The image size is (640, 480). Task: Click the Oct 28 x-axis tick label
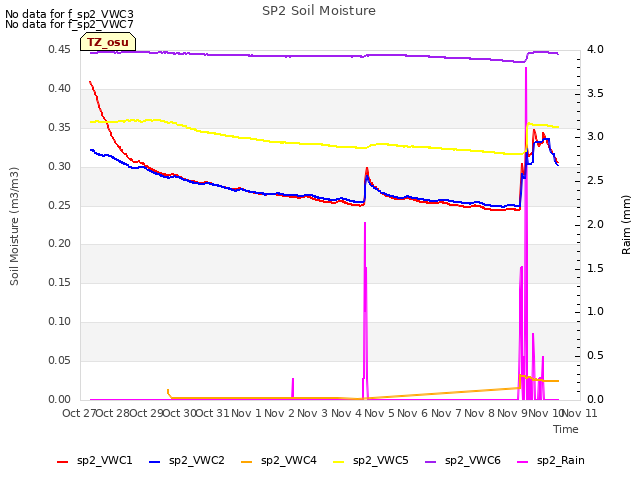[x=113, y=413]
